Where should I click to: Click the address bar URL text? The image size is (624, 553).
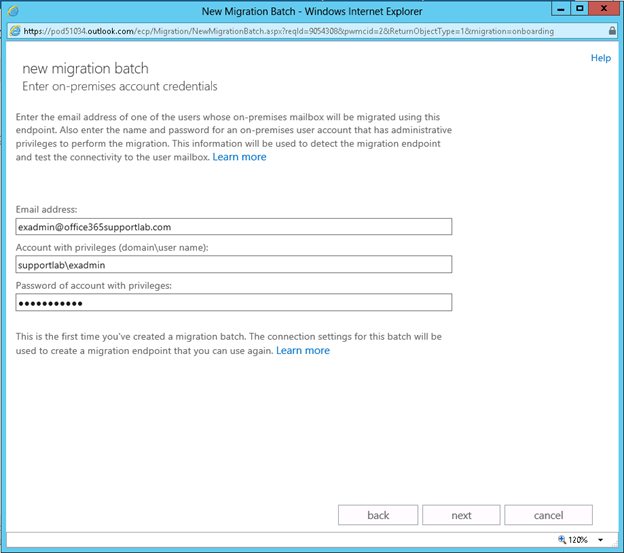pos(289,31)
